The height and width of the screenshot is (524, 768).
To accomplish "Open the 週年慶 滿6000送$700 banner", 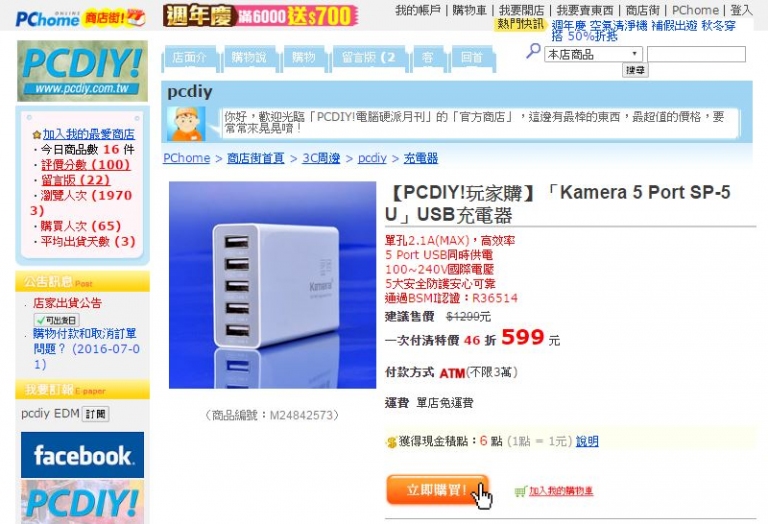I will coord(260,16).
